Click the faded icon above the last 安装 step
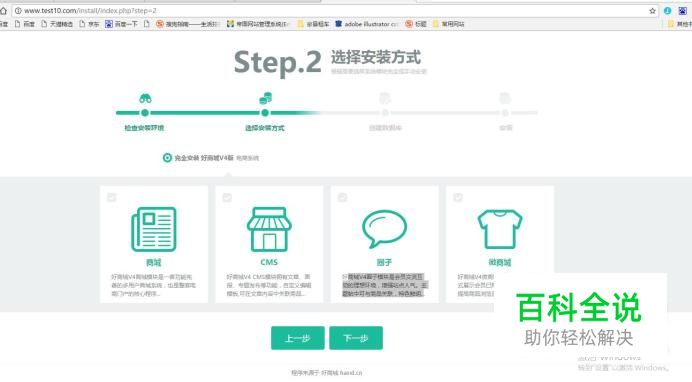This screenshot has width=692, height=382. click(505, 98)
